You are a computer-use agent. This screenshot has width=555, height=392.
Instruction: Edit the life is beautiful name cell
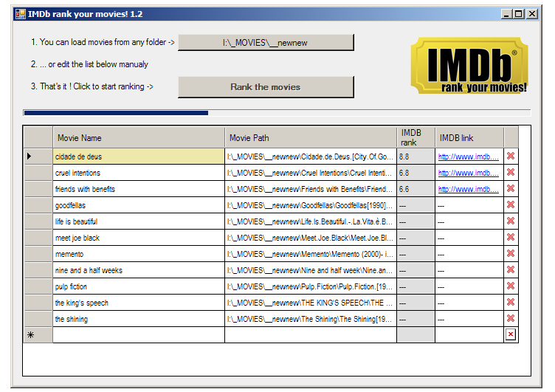point(139,221)
